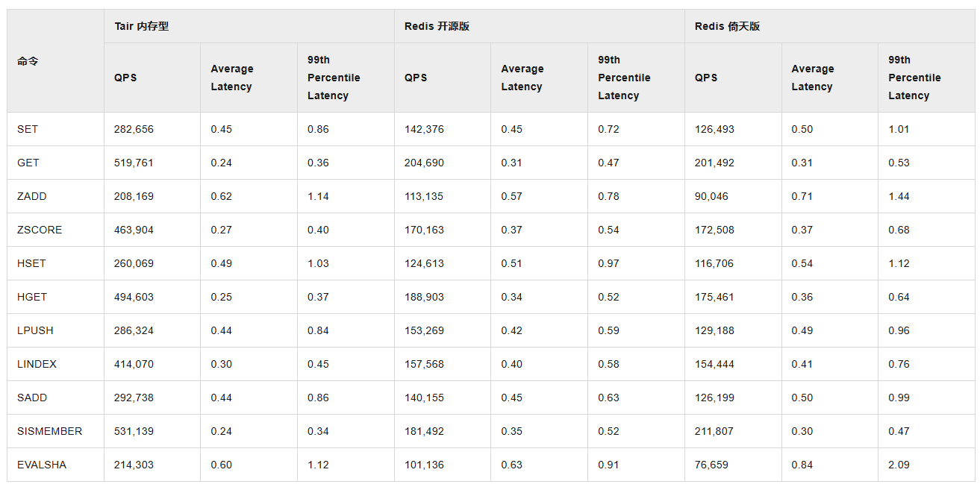Select the 1.44 percentile latency cell
The image size is (980, 487).
tap(899, 196)
